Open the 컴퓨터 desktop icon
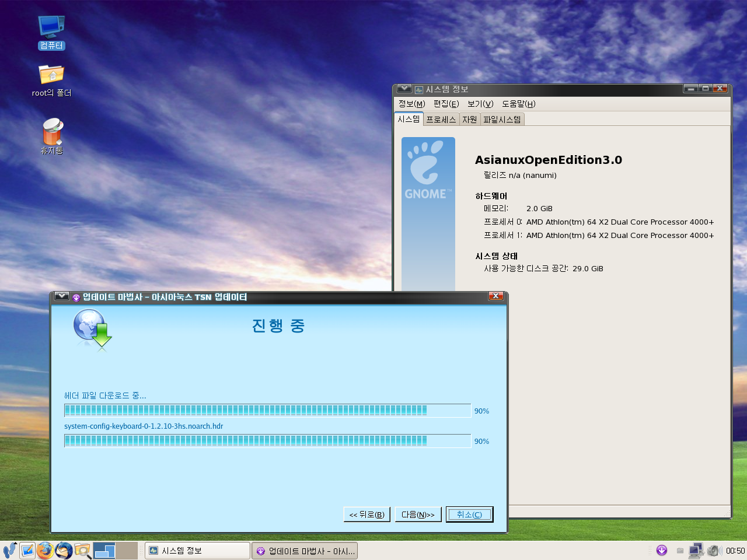Screen dimensions: 747x560 point(51,32)
